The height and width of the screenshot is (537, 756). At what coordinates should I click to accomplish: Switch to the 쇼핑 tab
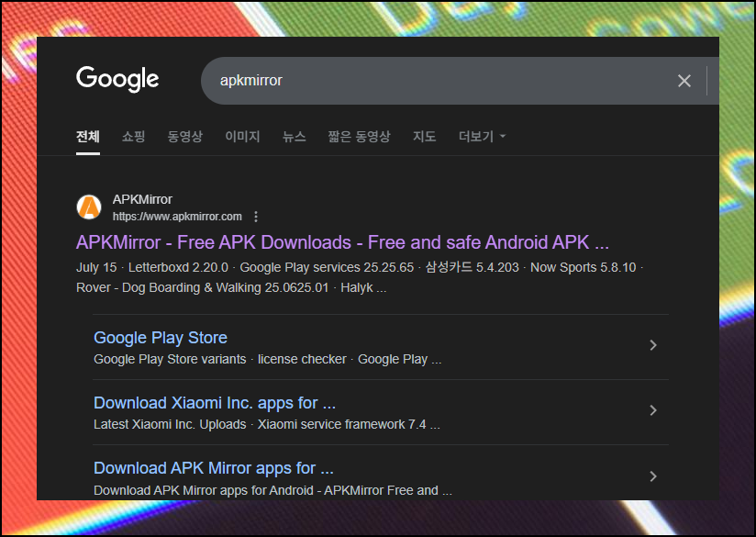(133, 137)
